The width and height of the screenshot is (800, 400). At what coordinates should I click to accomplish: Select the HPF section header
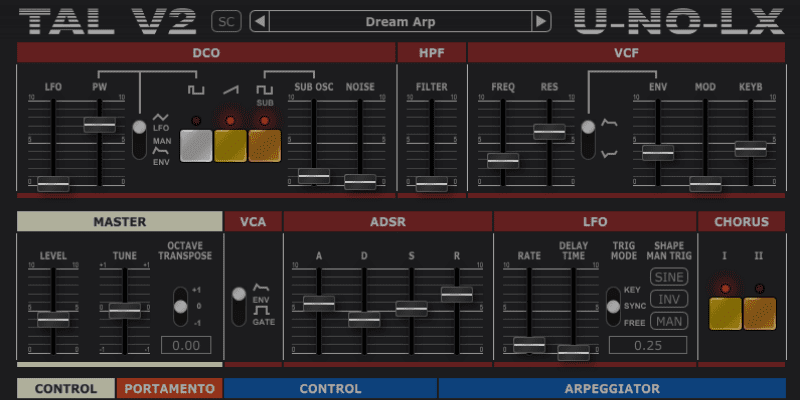pyautogui.click(x=432, y=53)
